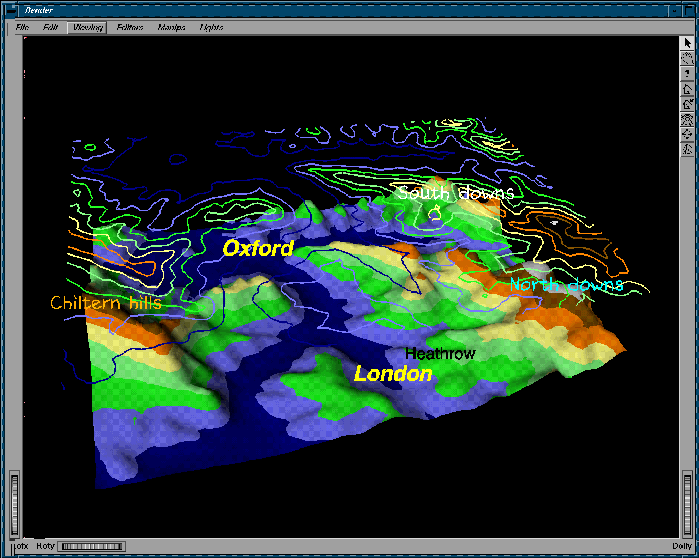Toggle the perspective camera icon

[x=687, y=149]
